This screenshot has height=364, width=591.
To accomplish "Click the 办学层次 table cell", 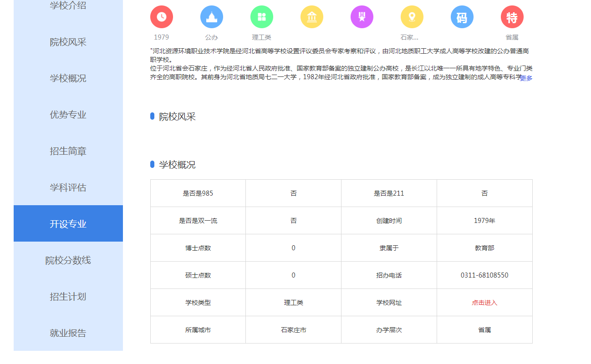I will tap(389, 330).
